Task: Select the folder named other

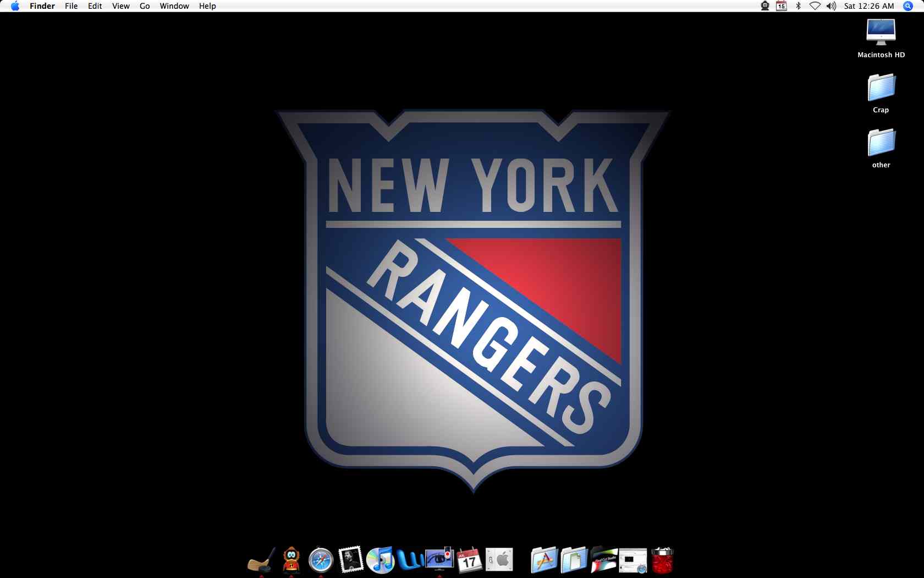Action: point(881,143)
